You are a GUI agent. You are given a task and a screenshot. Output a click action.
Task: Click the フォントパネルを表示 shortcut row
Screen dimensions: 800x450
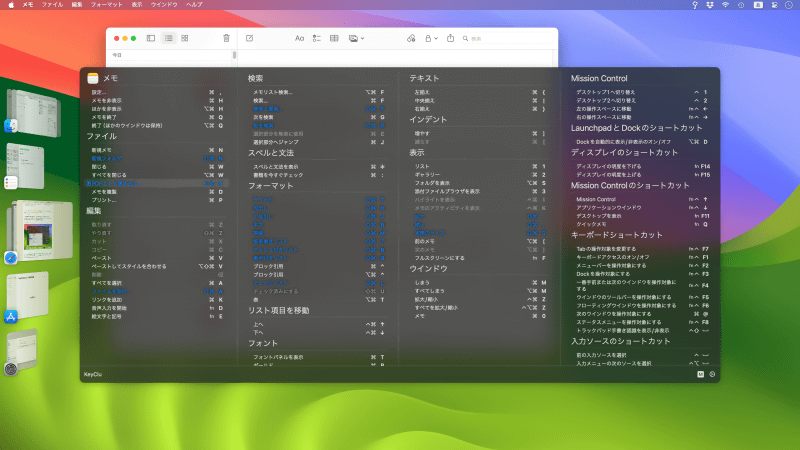(x=318, y=357)
